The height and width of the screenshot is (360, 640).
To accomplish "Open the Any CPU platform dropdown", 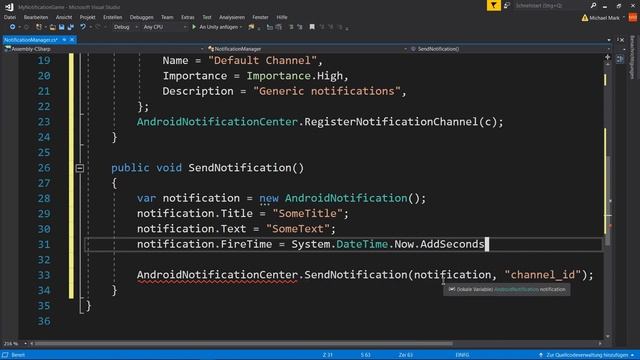I will tap(164, 27).
